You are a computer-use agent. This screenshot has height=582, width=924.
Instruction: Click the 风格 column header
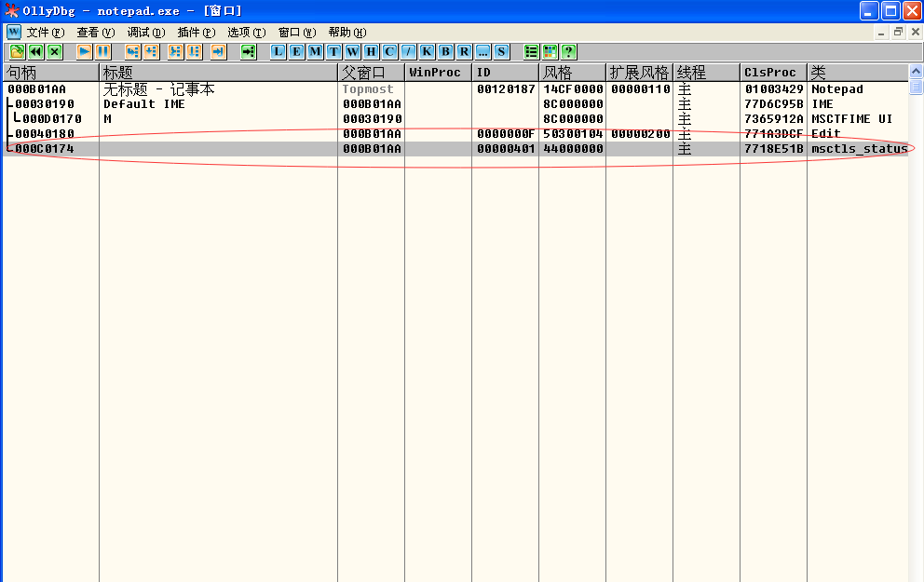click(x=573, y=73)
